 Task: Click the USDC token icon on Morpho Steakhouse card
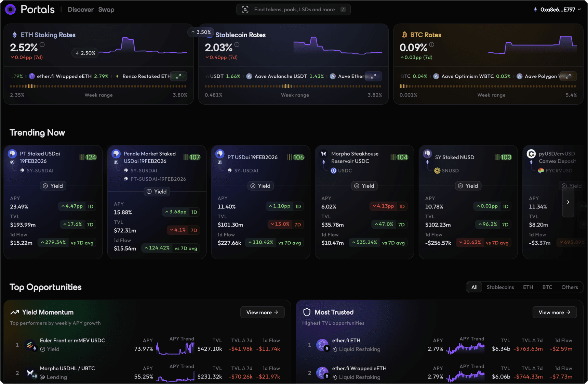coord(334,170)
